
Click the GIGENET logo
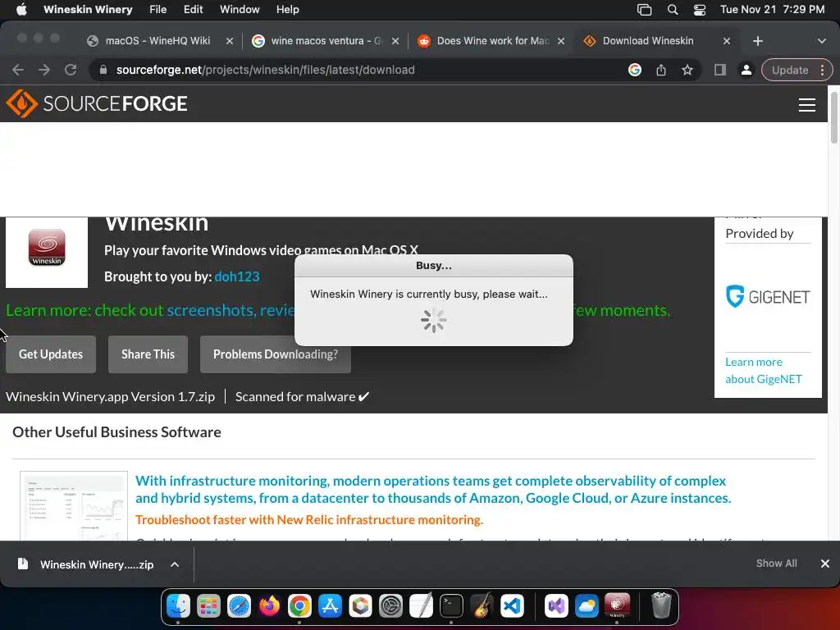[768, 296]
